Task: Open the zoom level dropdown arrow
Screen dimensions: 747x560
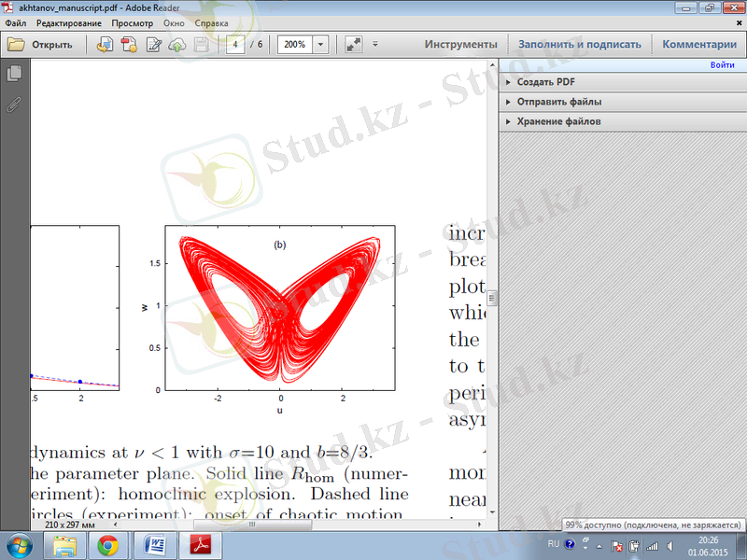Action: 321,44
